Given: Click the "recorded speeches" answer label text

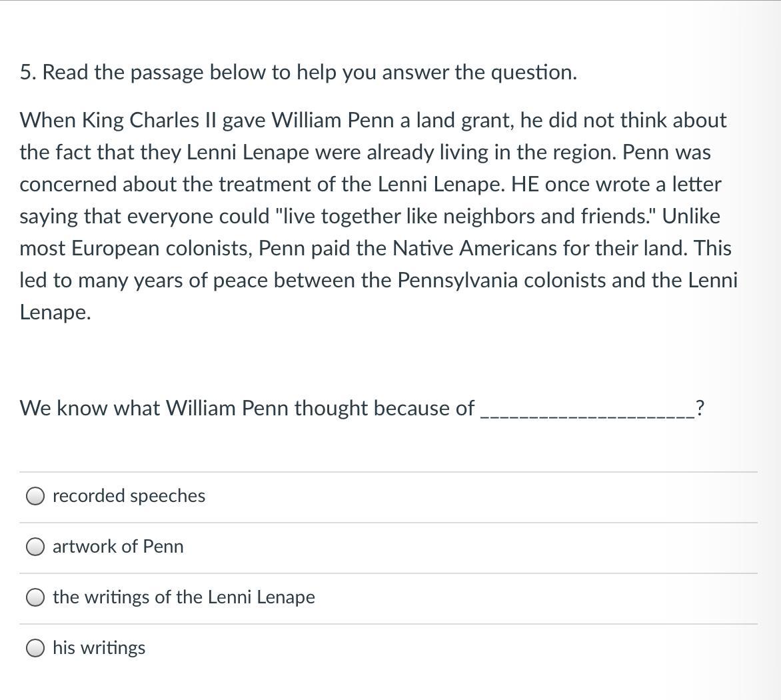Looking at the screenshot, I should (x=129, y=496).
